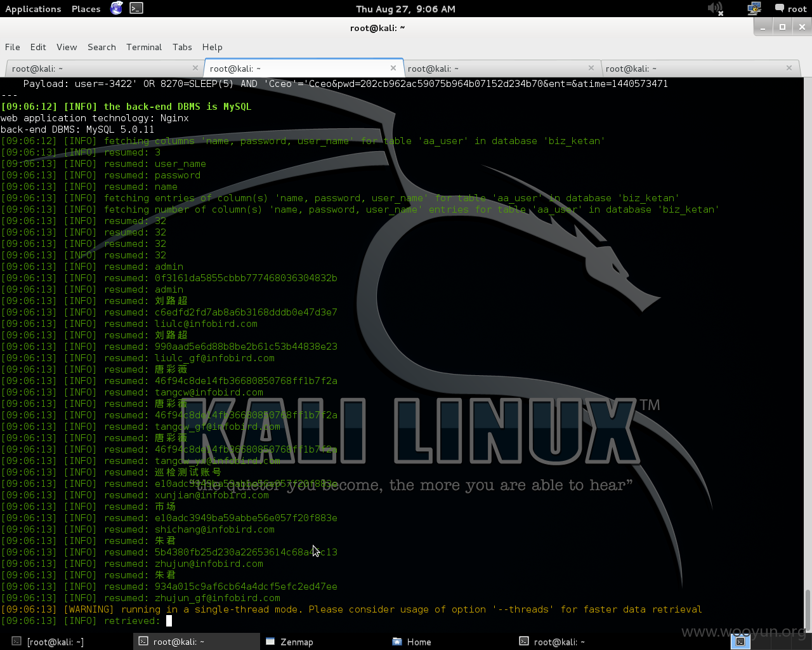
Task: Switch to the first root@kali tab
Action: coord(105,69)
